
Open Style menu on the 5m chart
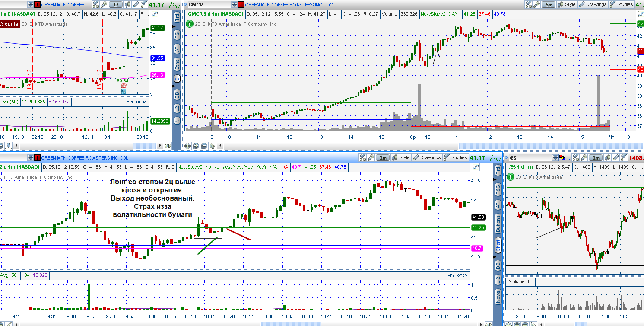[567, 4]
